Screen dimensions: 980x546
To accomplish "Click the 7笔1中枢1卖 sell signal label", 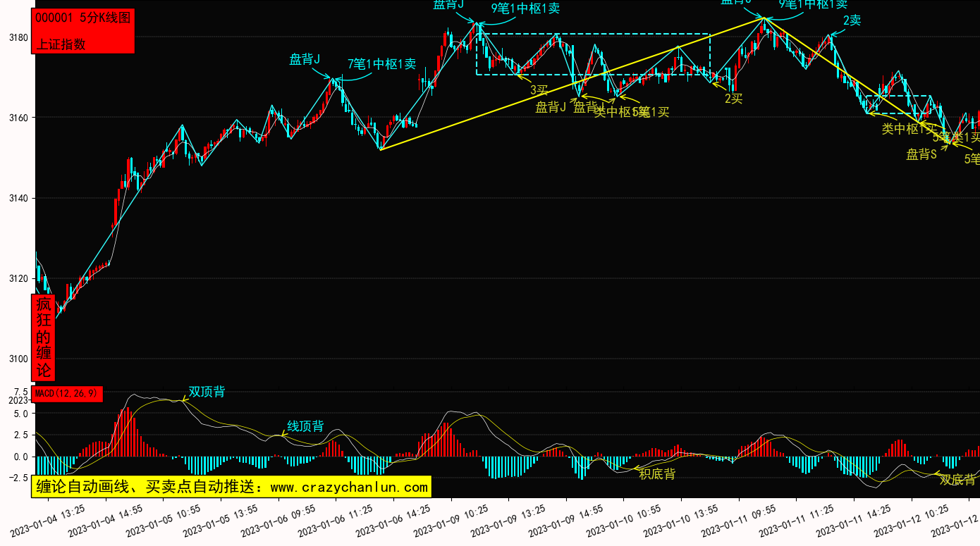I will pos(382,64).
